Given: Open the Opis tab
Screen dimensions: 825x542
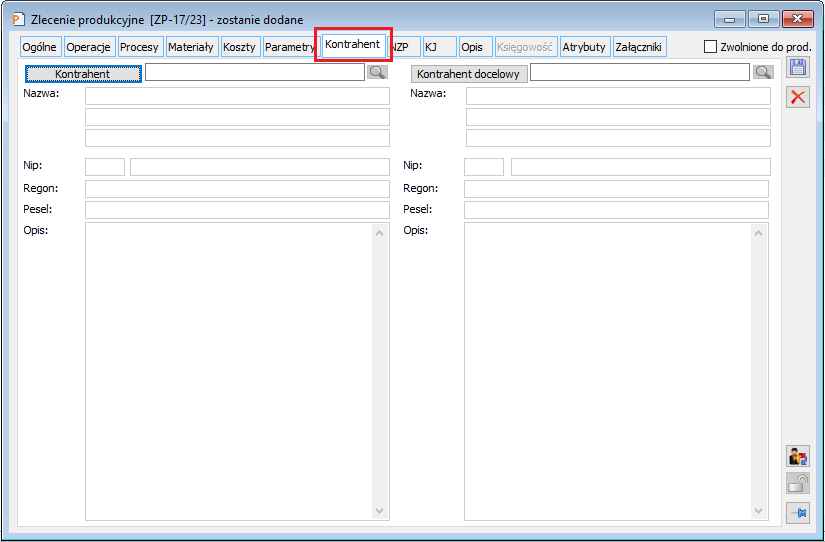Looking at the screenshot, I should [x=475, y=47].
